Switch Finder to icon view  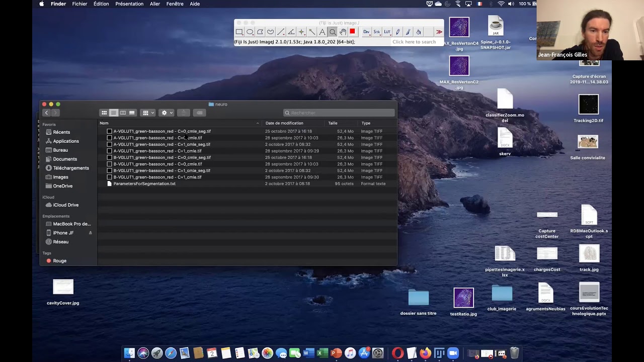click(x=104, y=113)
